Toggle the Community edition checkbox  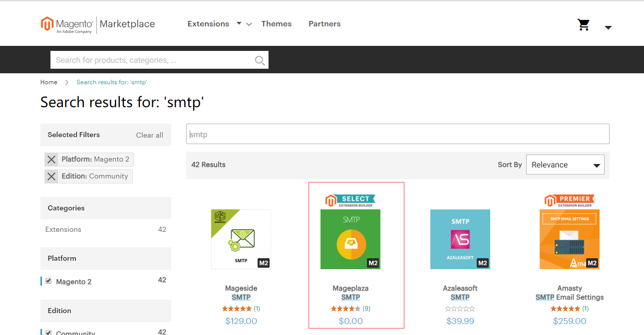48,333
